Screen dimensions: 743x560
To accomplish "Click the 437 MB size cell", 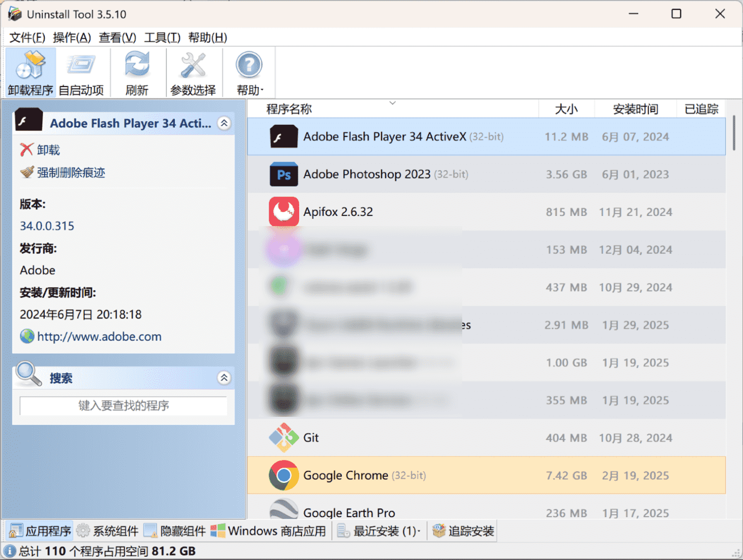I will 566,288.
